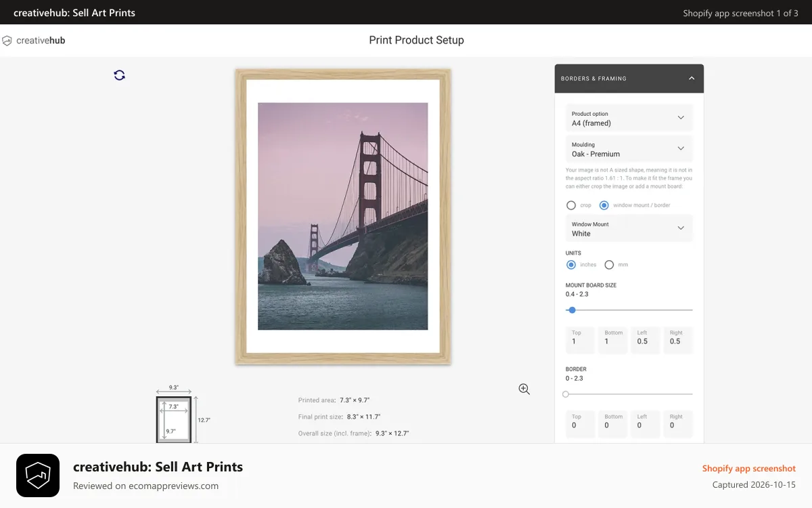Click the mount board Top field
Screen dimensions: 812x508
580,340
